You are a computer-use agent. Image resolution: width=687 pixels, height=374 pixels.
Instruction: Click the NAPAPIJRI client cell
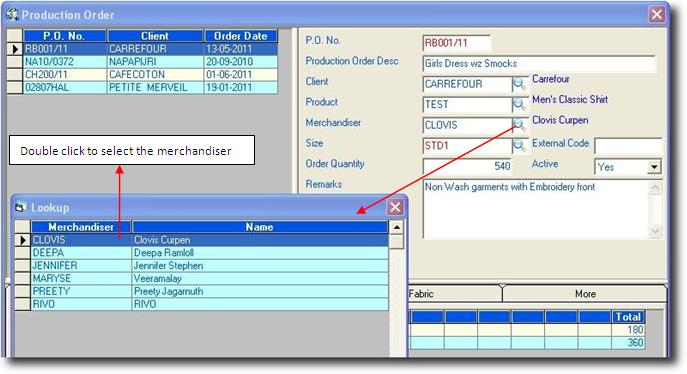pos(155,62)
